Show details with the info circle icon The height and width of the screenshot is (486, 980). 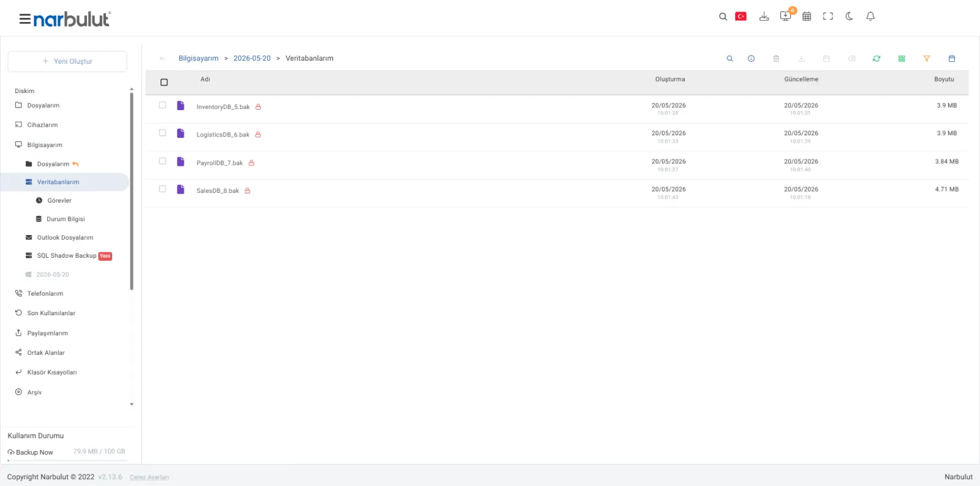click(751, 59)
